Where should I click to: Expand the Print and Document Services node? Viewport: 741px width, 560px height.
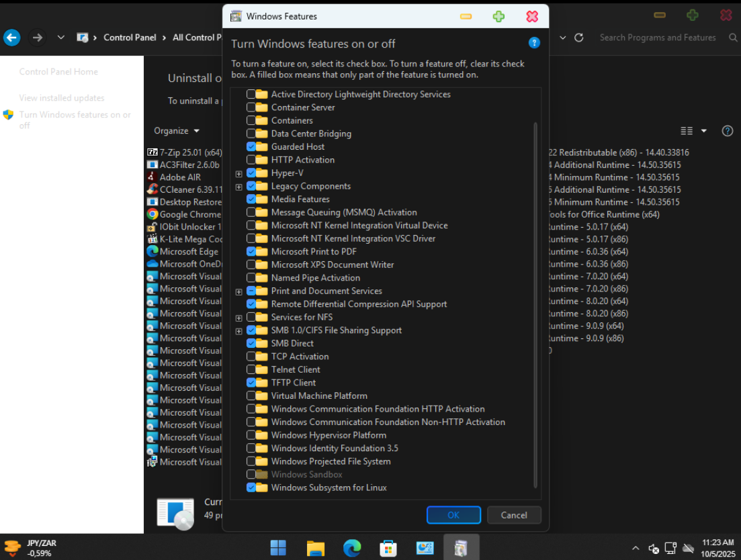(238, 291)
